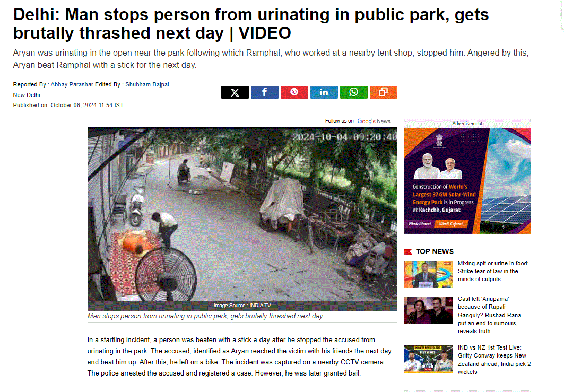Copy article link with orange copy icon
The image size is (564, 392).
point(384,92)
